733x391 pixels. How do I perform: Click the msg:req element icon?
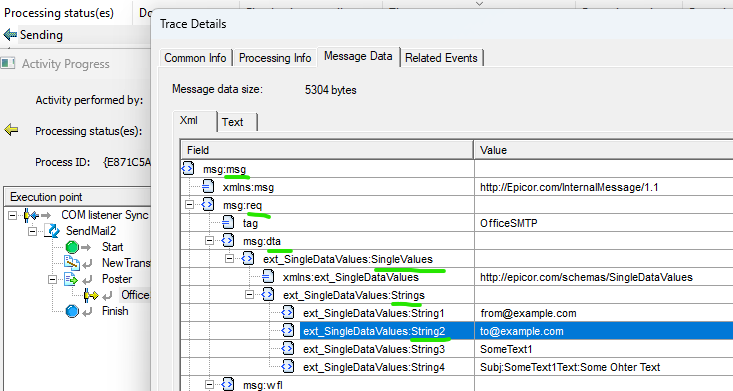(208, 204)
